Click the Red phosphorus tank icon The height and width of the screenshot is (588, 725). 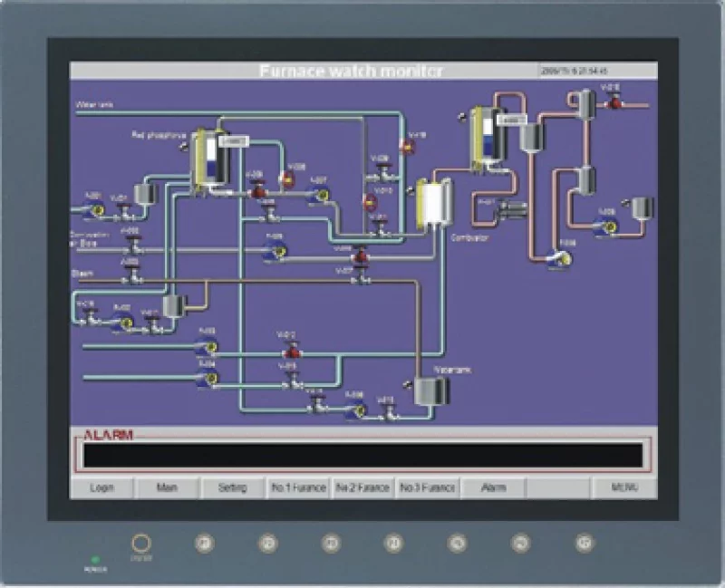(210, 160)
